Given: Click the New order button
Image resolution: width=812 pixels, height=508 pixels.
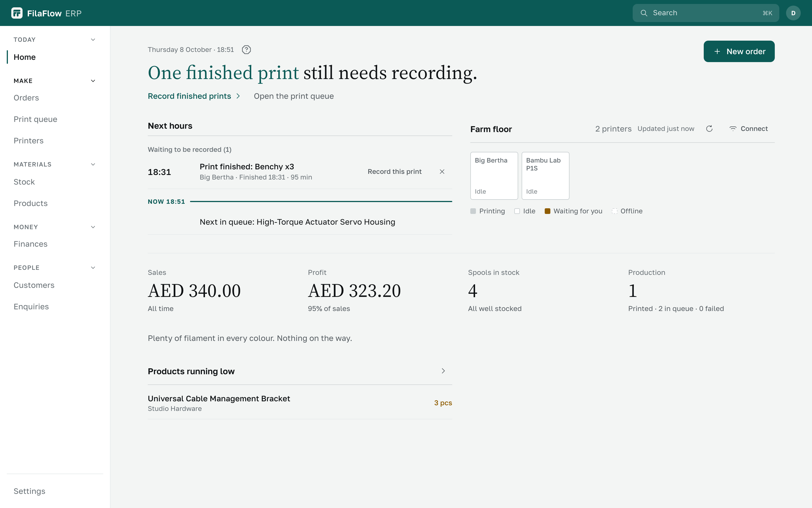Looking at the screenshot, I should click(x=739, y=51).
